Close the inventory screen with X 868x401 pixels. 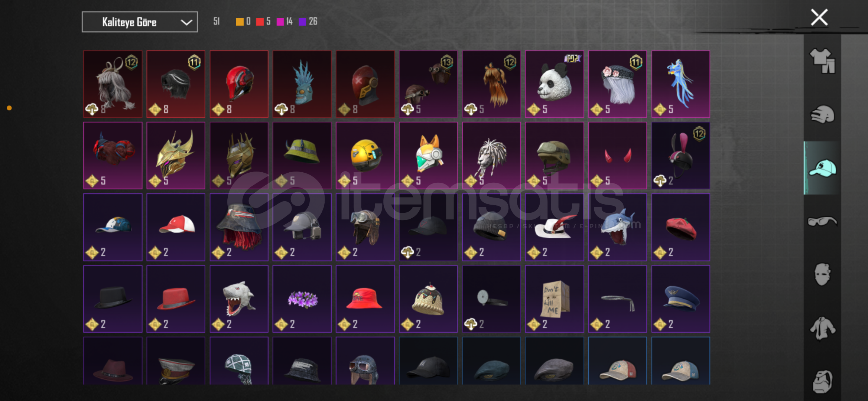(x=819, y=17)
